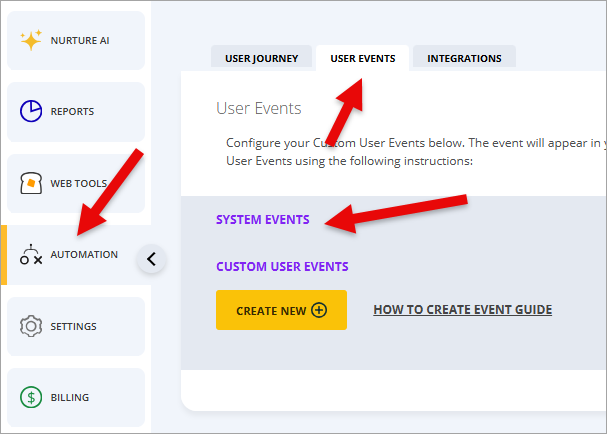This screenshot has width=607, height=434.
Task: Collapse the sidebar with the chevron arrow
Action: [151, 259]
